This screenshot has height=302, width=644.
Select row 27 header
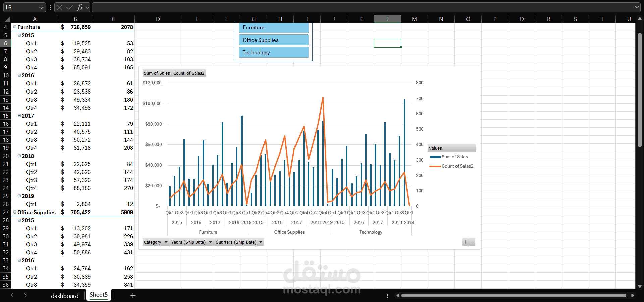pyautogui.click(x=6, y=212)
